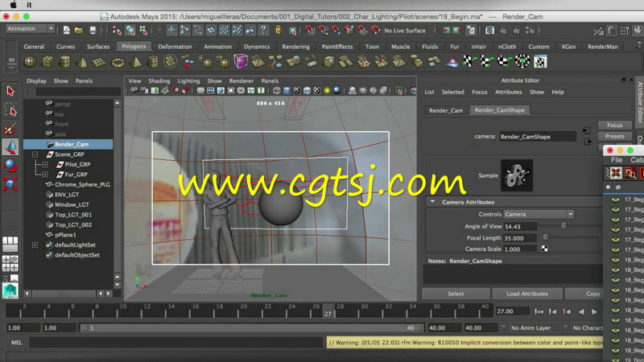The height and width of the screenshot is (362, 644).
Task: Expand the Pilot_GRP tree node
Action: pyautogui.click(x=45, y=165)
